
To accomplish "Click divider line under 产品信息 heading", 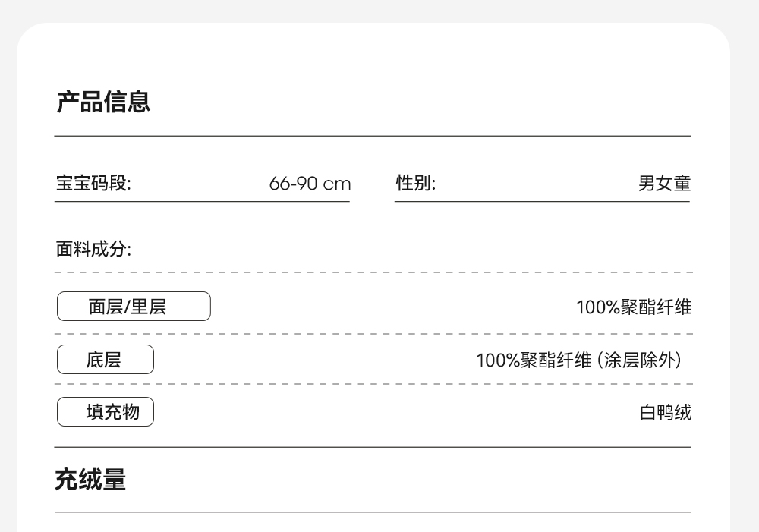I will point(373,137).
